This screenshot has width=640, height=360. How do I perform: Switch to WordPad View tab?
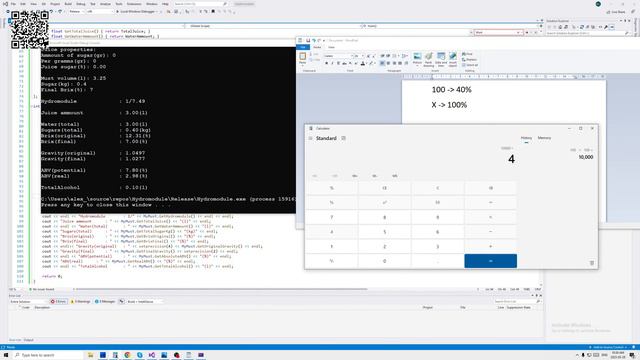[x=331, y=47]
